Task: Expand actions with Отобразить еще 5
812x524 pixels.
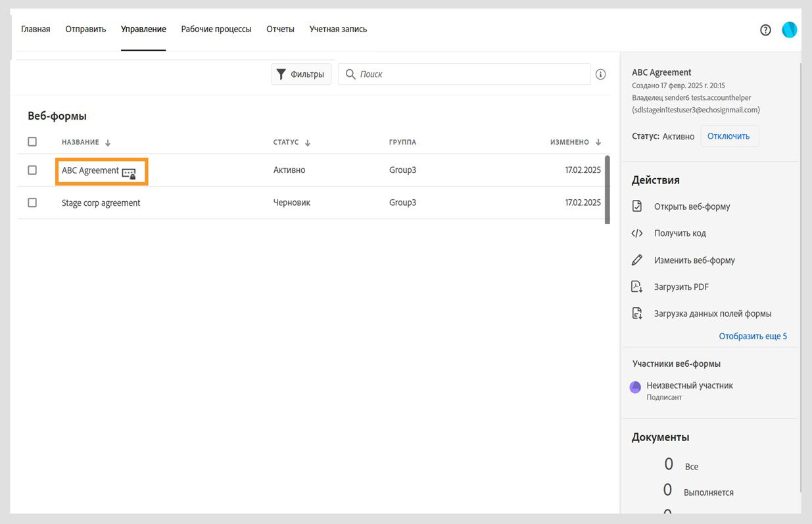Action: coord(752,336)
